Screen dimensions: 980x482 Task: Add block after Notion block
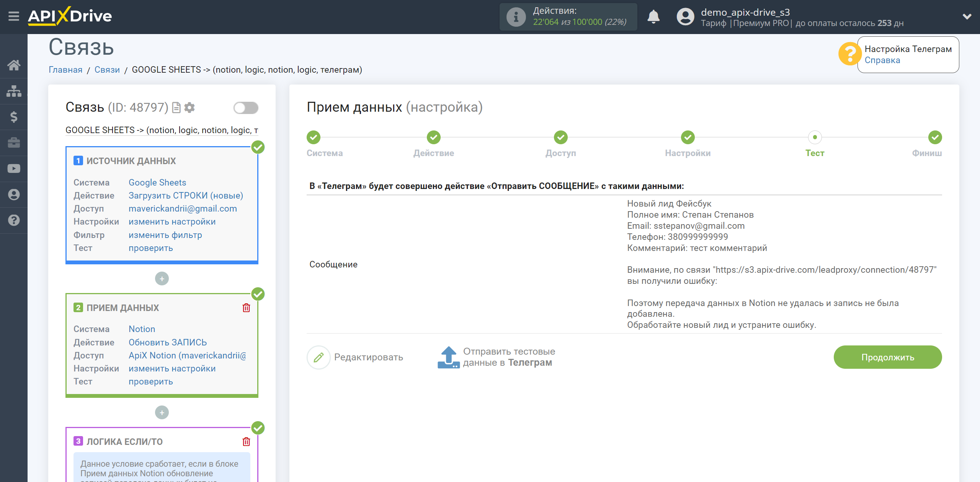point(162,413)
